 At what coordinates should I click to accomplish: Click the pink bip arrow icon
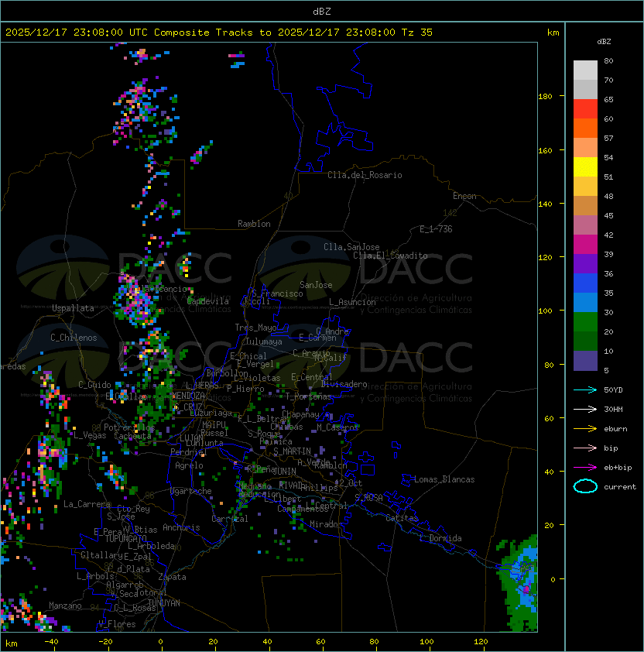(x=585, y=448)
